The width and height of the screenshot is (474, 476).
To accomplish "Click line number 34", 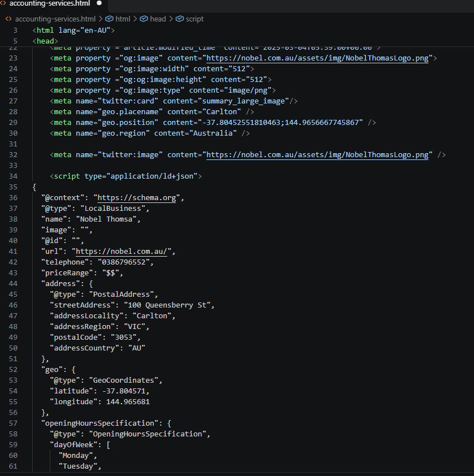I will click(x=13, y=176).
